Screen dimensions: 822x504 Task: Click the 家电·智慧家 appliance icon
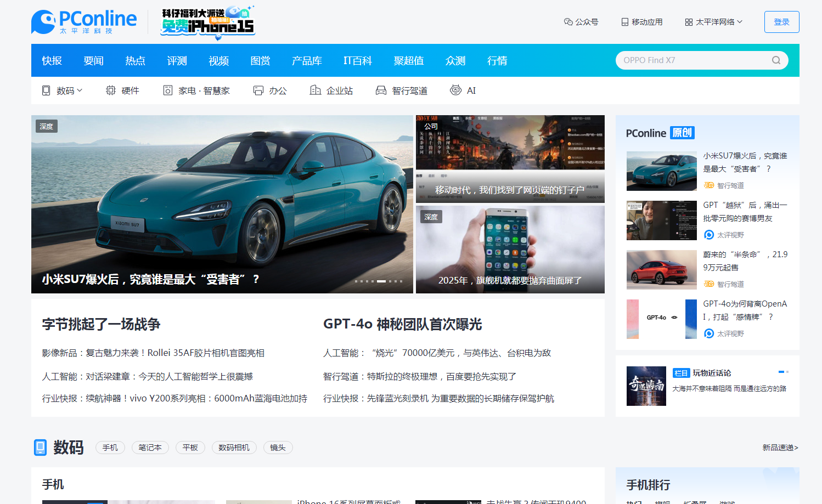click(x=168, y=90)
